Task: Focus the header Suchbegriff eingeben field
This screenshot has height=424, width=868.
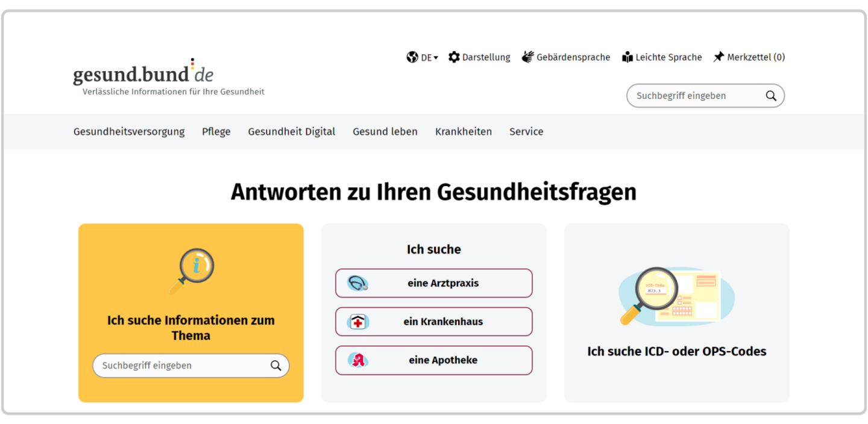Action: 706,96
